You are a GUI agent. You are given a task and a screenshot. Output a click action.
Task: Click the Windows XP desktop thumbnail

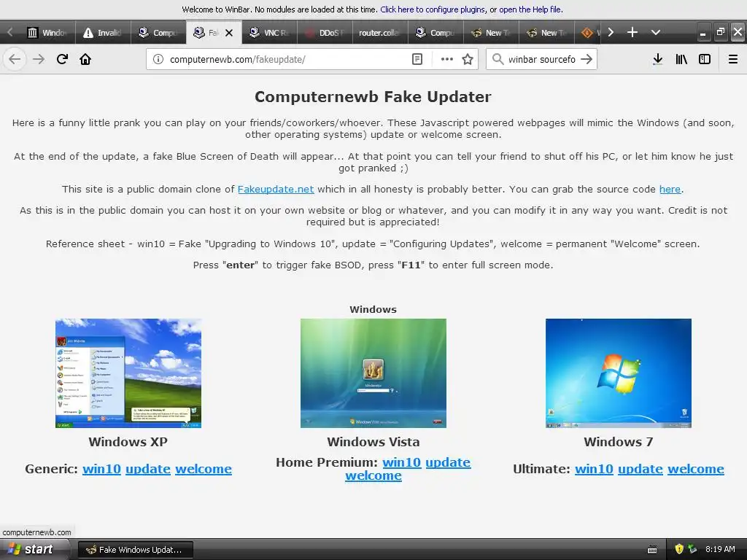[128, 373]
